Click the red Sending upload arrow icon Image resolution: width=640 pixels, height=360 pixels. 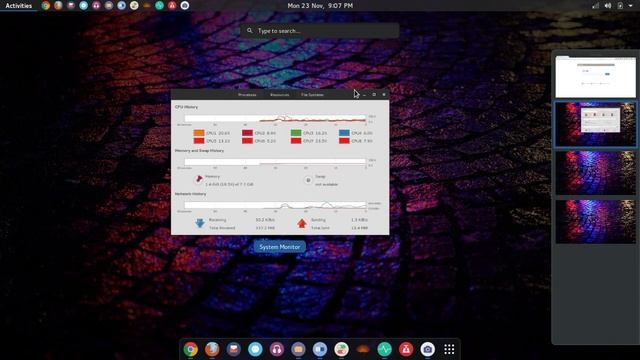(302, 223)
